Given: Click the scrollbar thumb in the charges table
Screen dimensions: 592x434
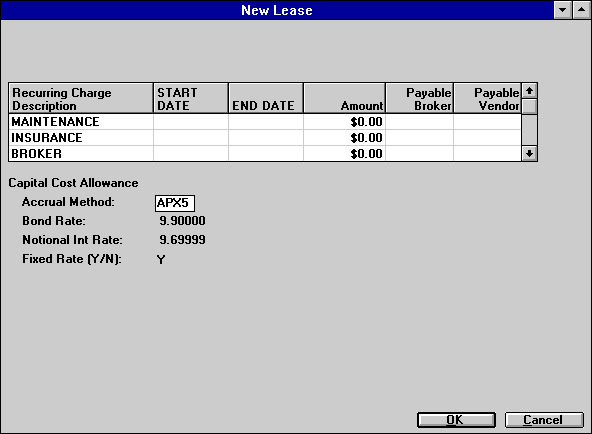Looking at the screenshot, I should tap(529, 106).
